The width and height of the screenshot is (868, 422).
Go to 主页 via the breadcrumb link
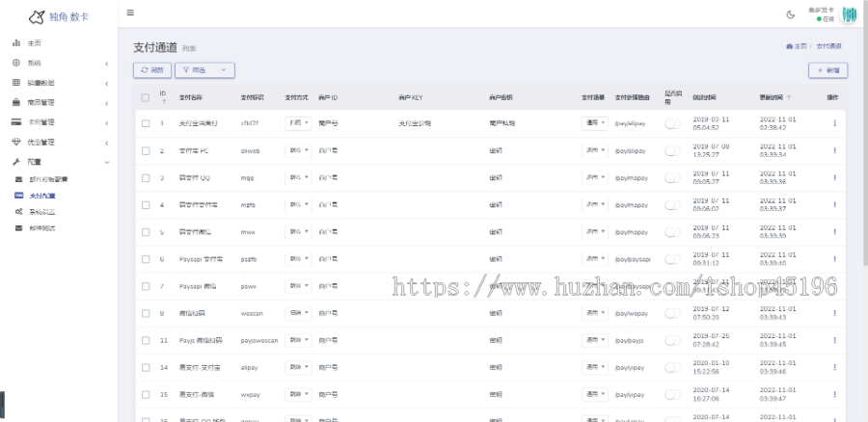(797, 46)
